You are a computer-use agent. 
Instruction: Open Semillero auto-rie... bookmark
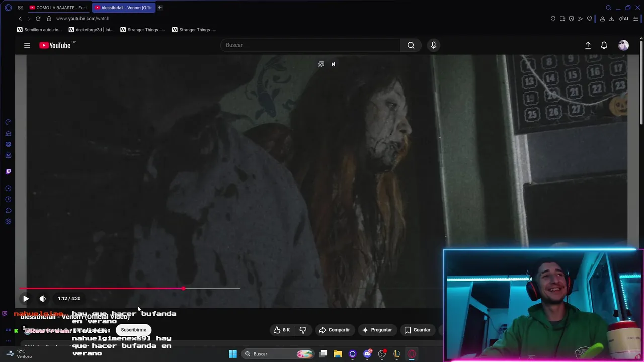click(39, 30)
